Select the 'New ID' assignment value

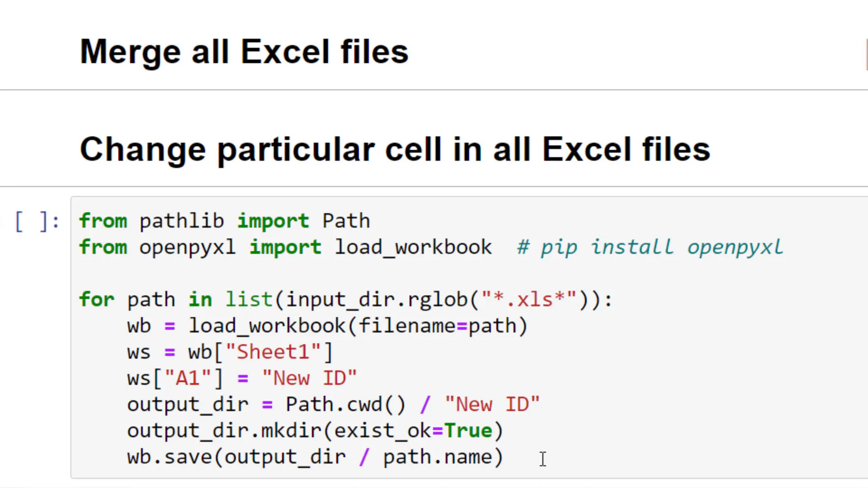coord(309,378)
